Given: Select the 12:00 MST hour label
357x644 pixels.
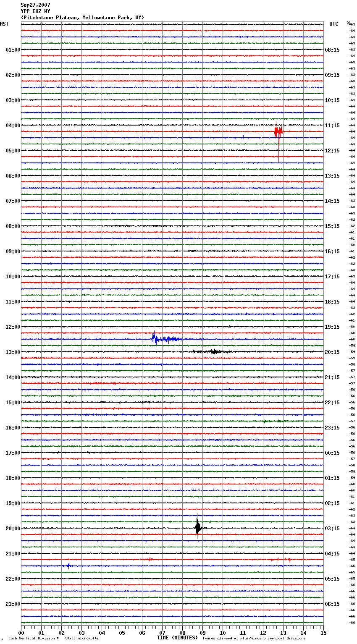Looking at the screenshot, I should point(13,327).
